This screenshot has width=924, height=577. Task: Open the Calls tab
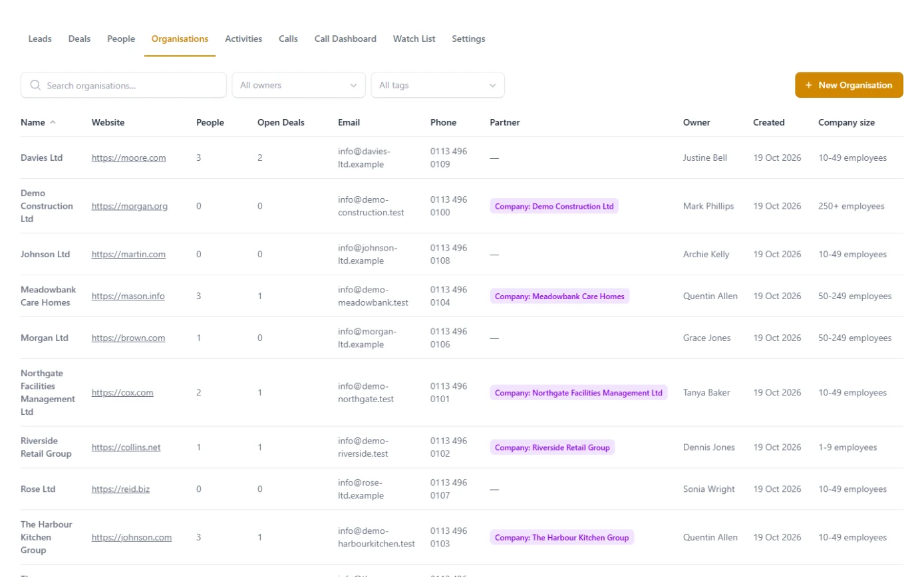click(288, 39)
